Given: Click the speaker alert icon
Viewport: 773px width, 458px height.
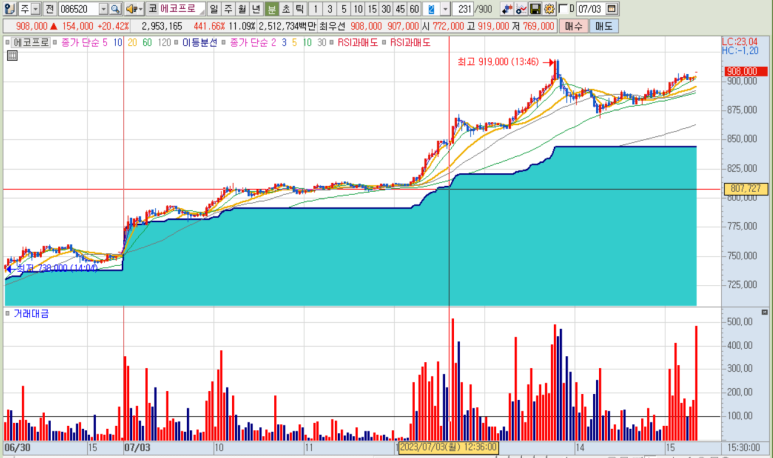Looking at the screenshot, I should [x=131, y=9].
